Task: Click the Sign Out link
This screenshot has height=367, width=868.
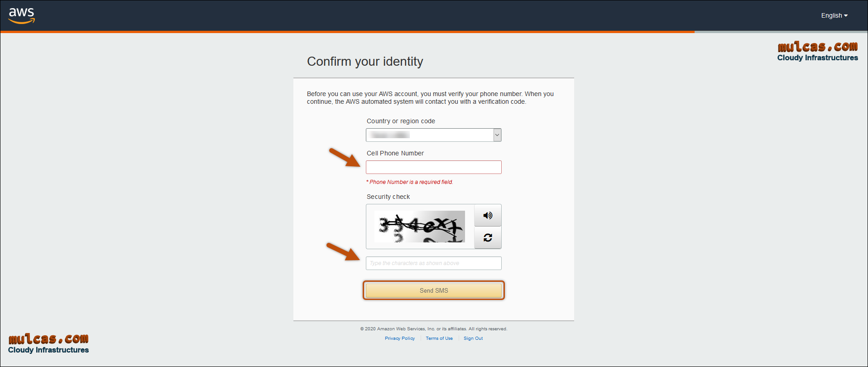Action: (x=473, y=338)
